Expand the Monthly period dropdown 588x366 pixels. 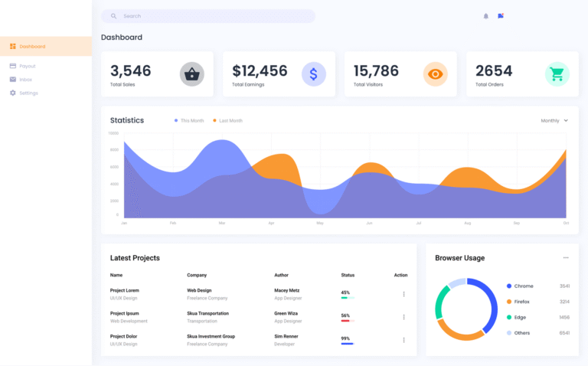point(554,121)
